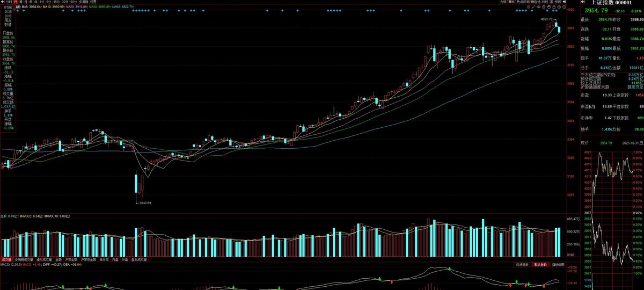Expand the 多周期 multi-period options
The height and width of the screenshot is (290, 644).
pyautogui.click(x=83, y=2)
